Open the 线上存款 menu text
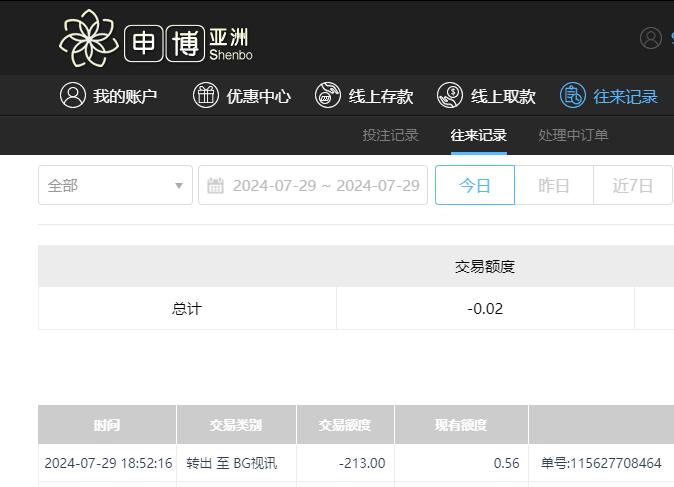 [381, 96]
